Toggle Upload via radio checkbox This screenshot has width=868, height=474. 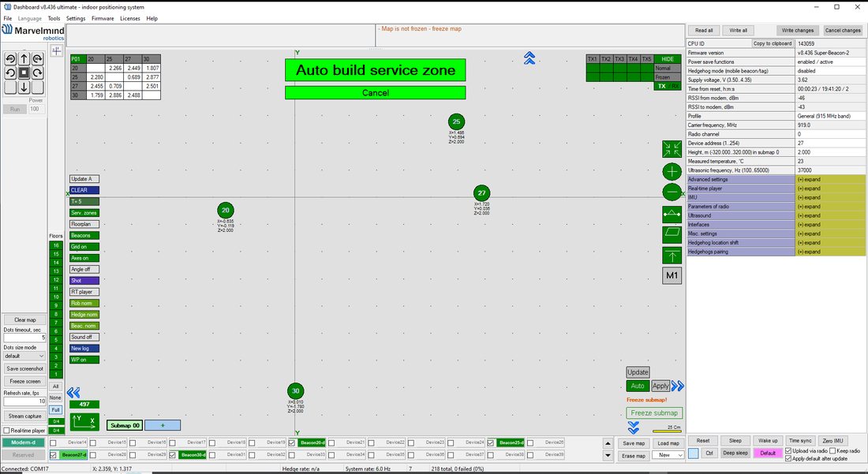coord(789,451)
